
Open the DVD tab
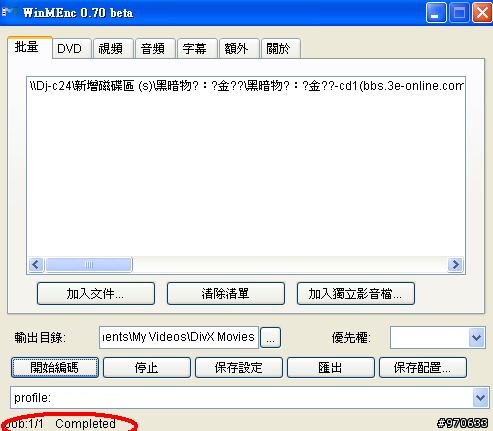pos(72,49)
